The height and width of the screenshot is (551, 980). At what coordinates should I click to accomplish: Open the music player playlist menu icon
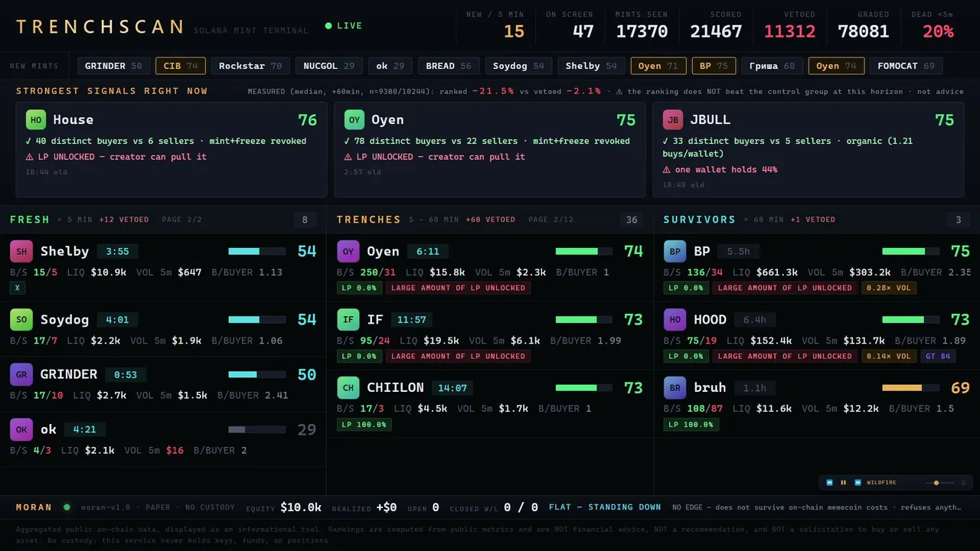pos(963,483)
